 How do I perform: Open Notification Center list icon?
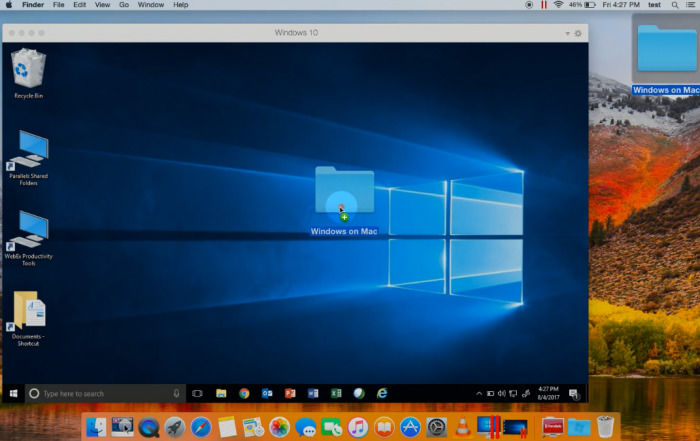(691, 5)
